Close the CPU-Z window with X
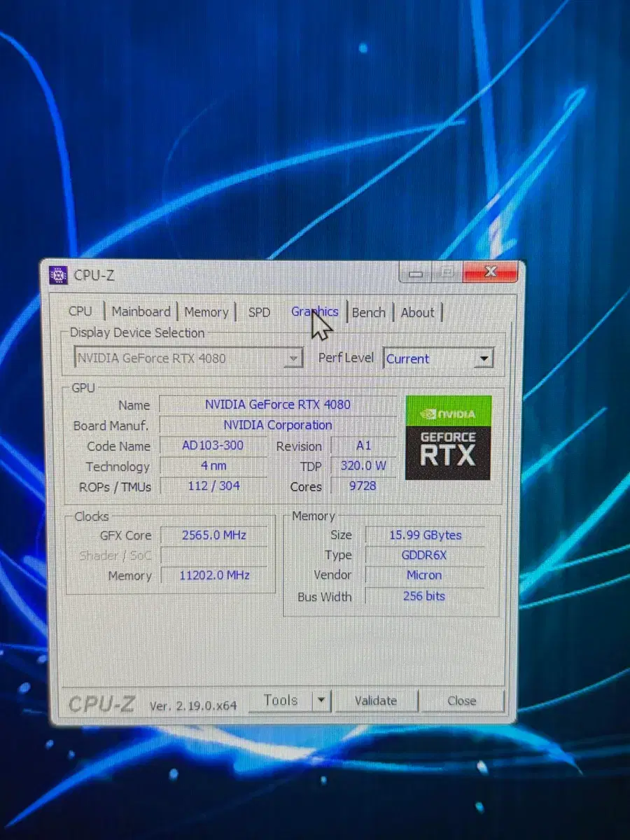The width and height of the screenshot is (630, 840). click(490, 272)
